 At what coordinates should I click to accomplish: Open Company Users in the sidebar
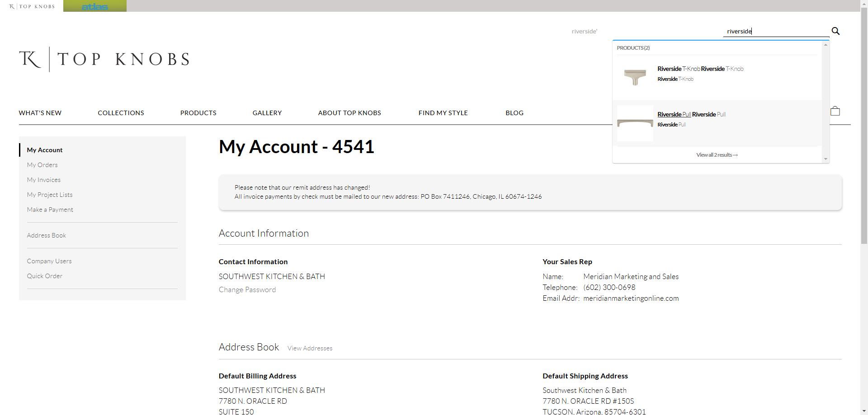[x=49, y=261]
